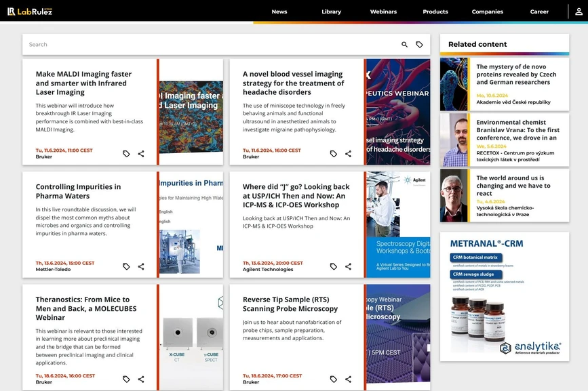This screenshot has height=391, width=588.
Task: Open the Companies menu
Action: [488, 12]
